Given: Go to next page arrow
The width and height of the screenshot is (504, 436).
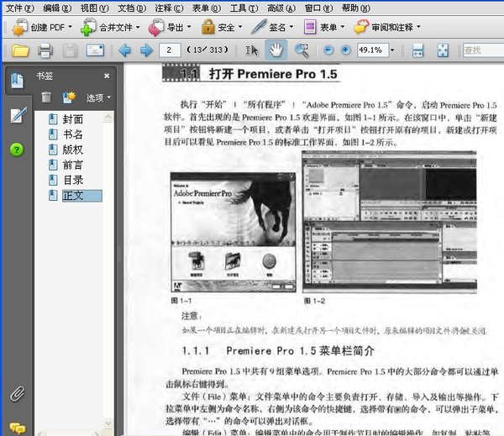Looking at the screenshot, I should coord(146,50).
